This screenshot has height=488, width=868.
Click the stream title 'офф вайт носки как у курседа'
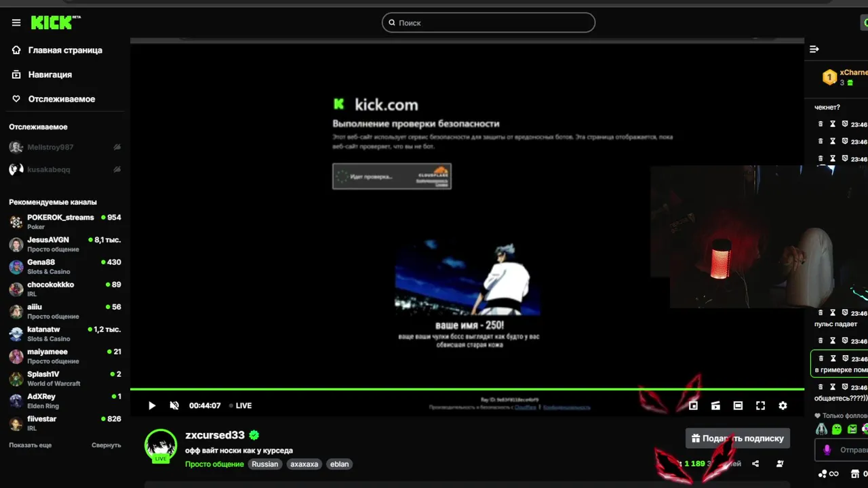tap(239, 451)
